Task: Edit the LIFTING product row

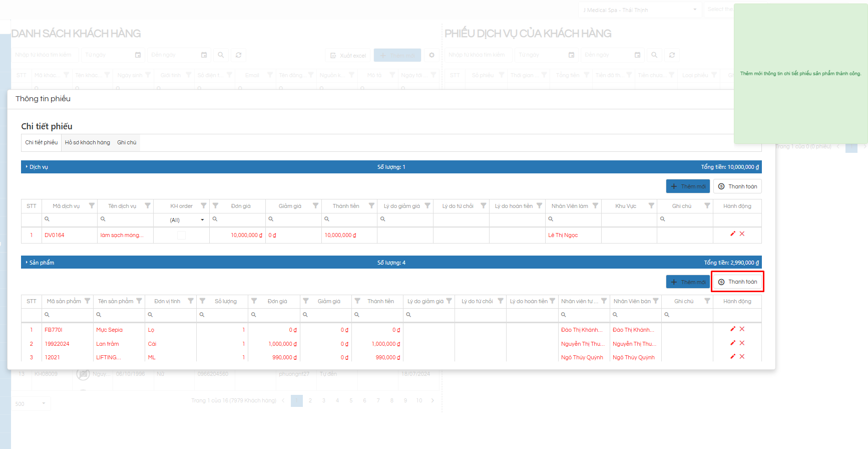Action: [x=733, y=356]
